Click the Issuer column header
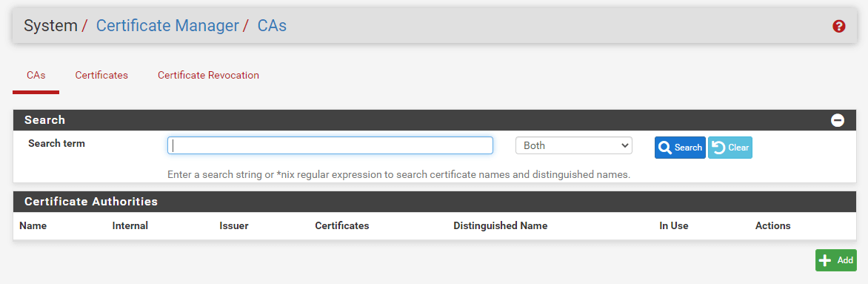 [x=233, y=225]
